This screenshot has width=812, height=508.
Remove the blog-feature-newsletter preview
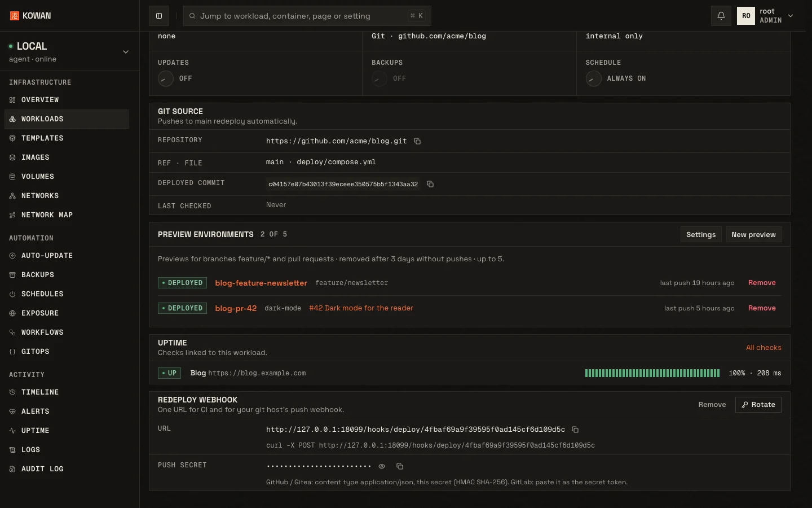click(x=762, y=283)
